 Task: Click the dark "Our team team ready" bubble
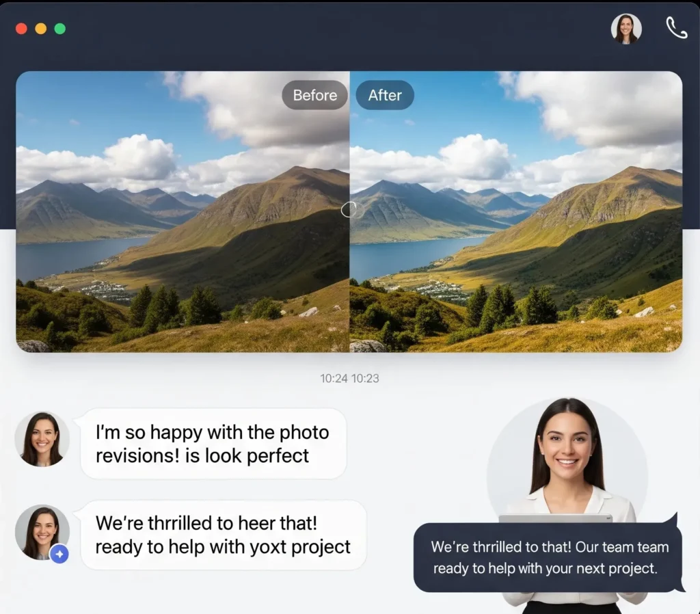[x=550, y=557]
